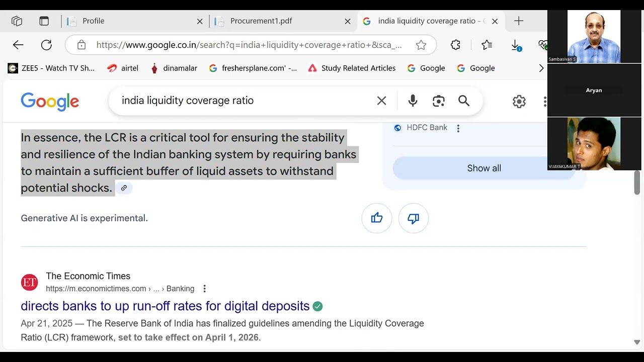
Task: Give thumbs down to the AI overview
Action: pyautogui.click(x=414, y=218)
